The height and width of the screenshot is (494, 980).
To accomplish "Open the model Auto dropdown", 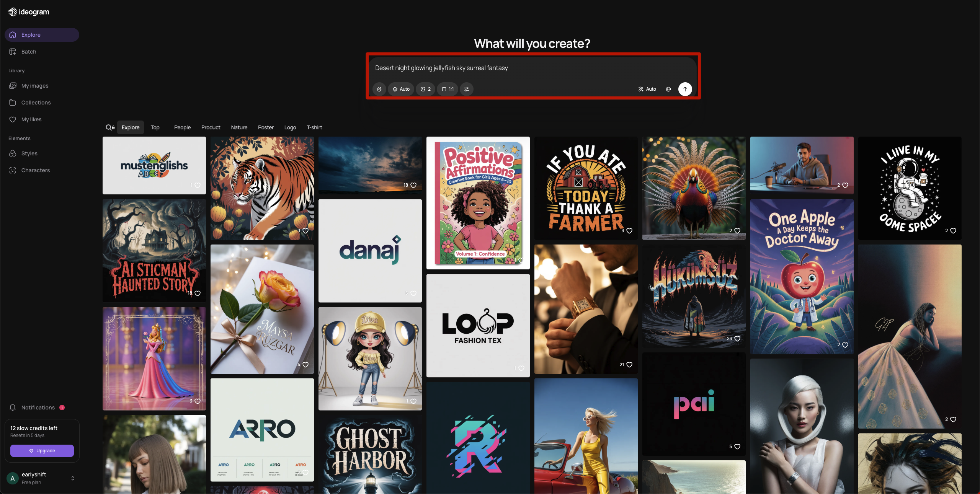I will click(401, 89).
